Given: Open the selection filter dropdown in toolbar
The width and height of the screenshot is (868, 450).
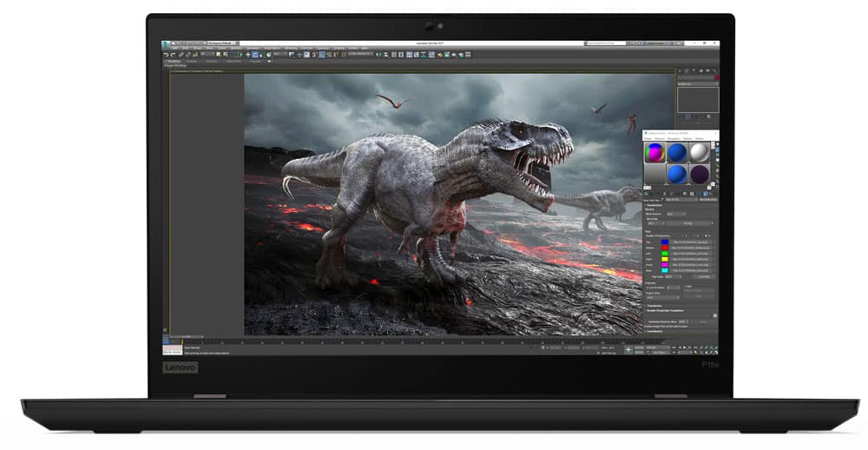Looking at the screenshot, I should coord(207,54).
